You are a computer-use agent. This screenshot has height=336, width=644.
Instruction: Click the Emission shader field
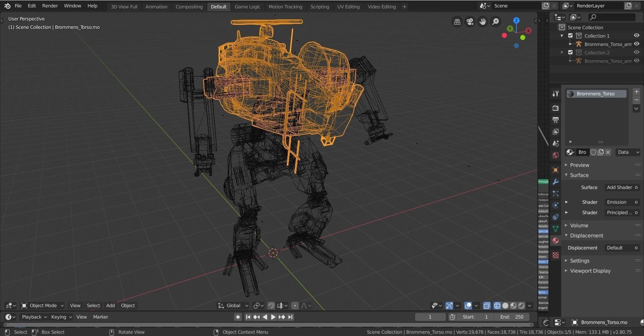tap(622, 202)
